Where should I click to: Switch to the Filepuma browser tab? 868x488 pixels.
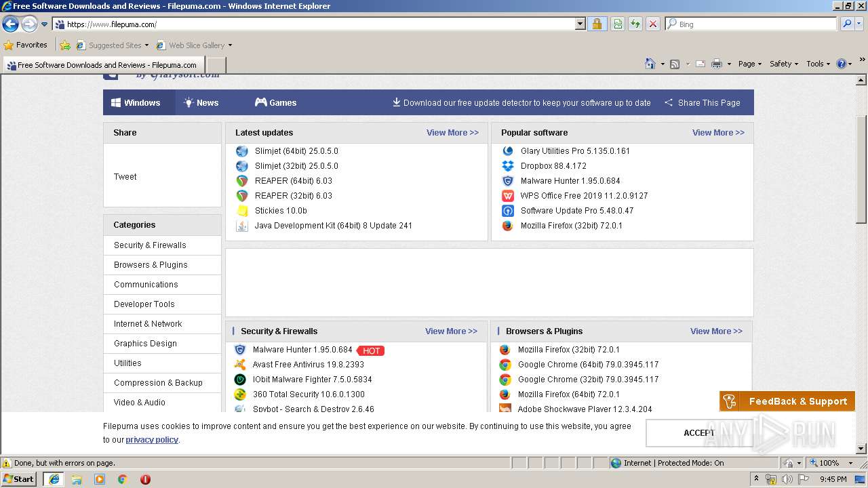102,65
